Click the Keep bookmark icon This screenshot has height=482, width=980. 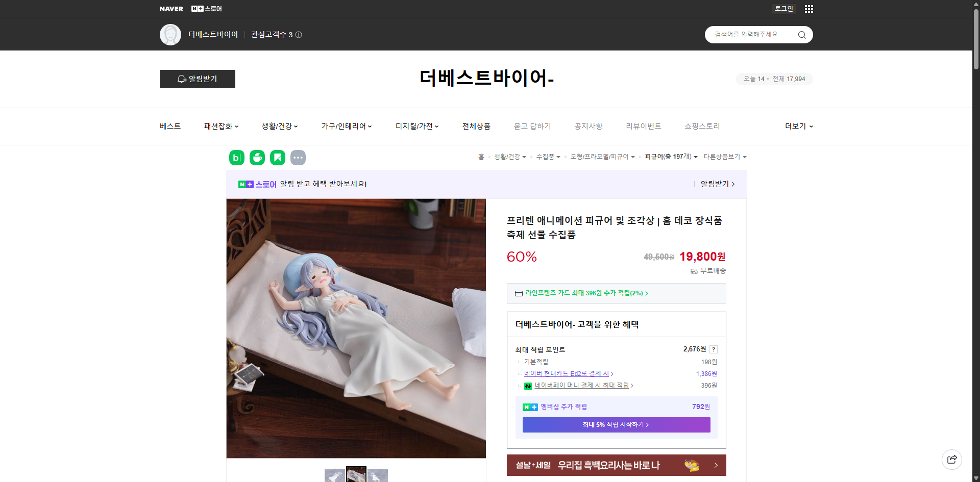277,158
